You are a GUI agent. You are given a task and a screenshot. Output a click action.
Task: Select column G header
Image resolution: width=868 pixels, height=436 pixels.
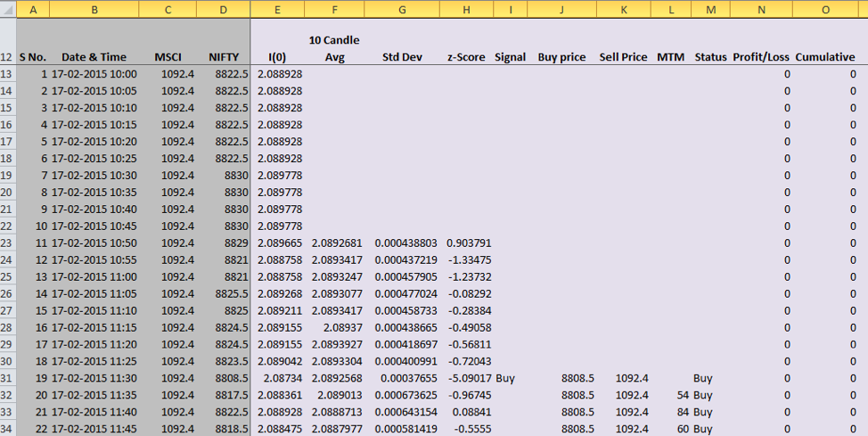point(402,10)
